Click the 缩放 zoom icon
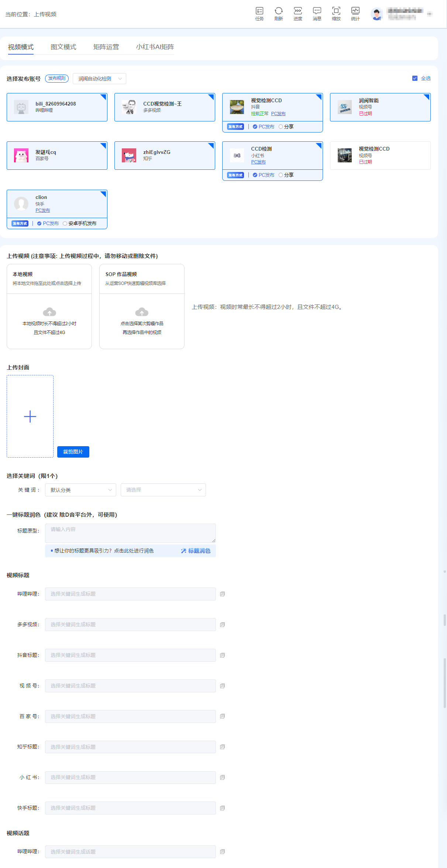Viewport: 447px width, 868px height. point(336,14)
